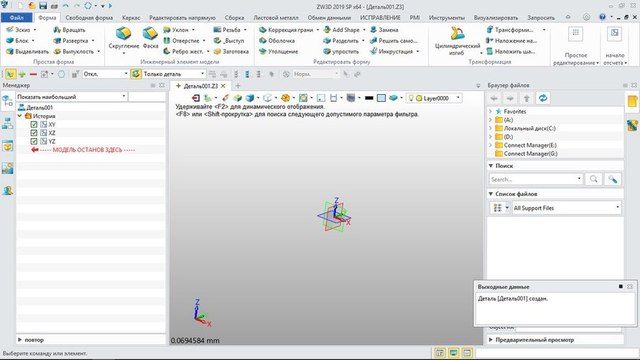Image resolution: width=640 pixels, height=360 pixels.
Task: Select the Замена (Replace) tool
Action: [384, 30]
